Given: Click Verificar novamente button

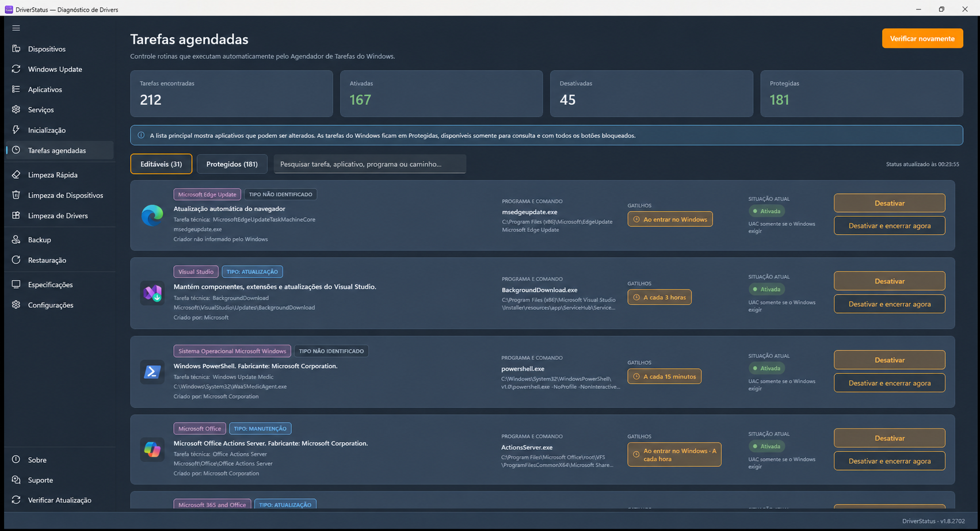Looking at the screenshot, I should (x=922, y=39).
